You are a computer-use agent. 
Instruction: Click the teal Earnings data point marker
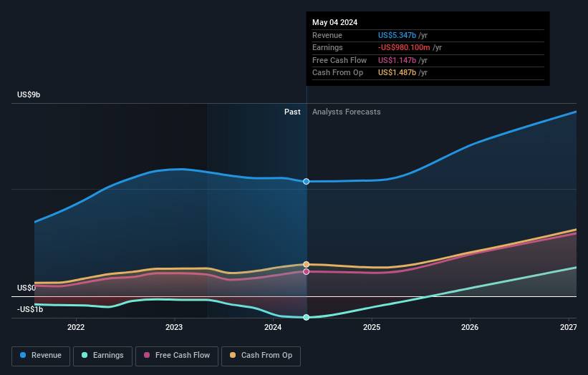point(306,317)
